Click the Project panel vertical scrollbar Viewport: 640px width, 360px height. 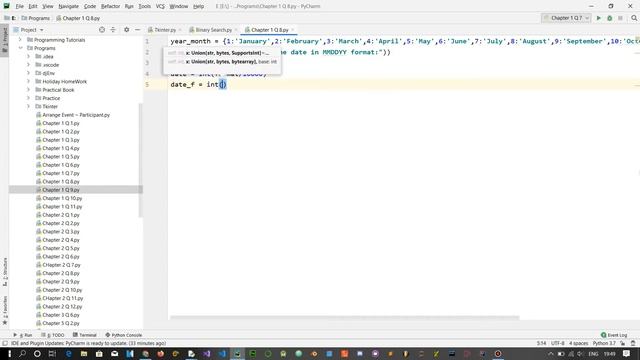141,160
